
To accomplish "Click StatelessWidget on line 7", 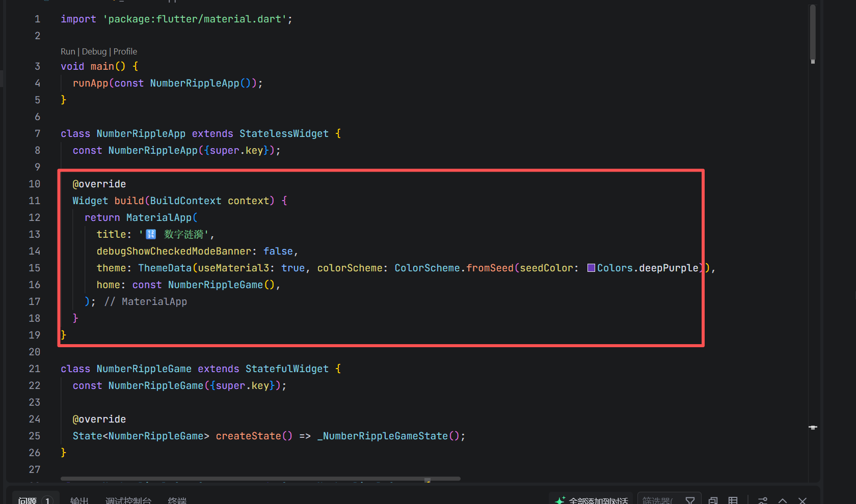I will (x=284, y=133).
